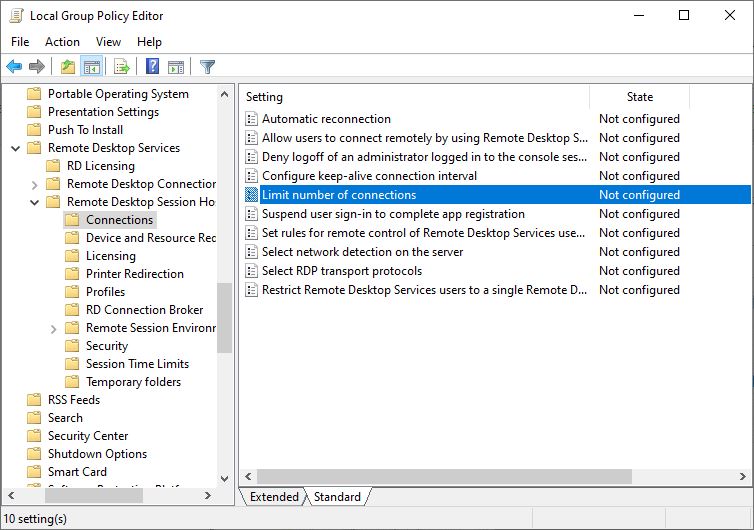Toggle Show/Hide Action Pane icon
Screen dimensions: 754x530
click(176, 66)
